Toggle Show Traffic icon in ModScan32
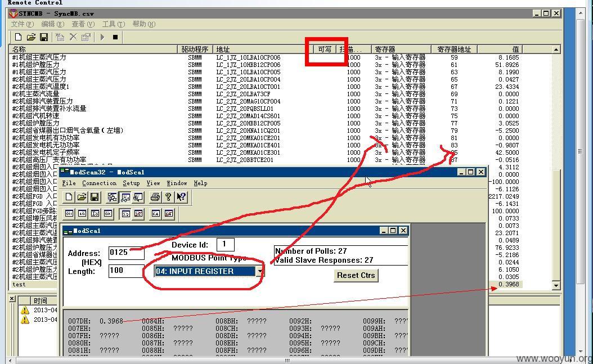 (x=138, y=197)
